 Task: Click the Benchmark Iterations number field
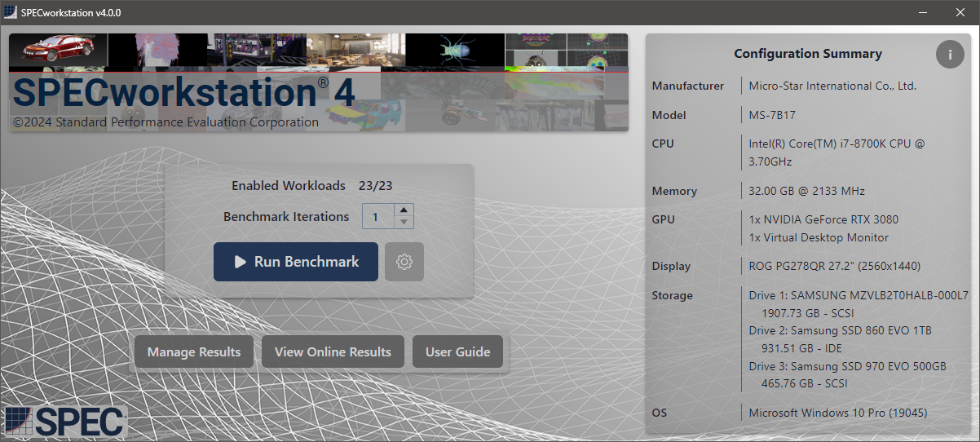tap(377, 217)
